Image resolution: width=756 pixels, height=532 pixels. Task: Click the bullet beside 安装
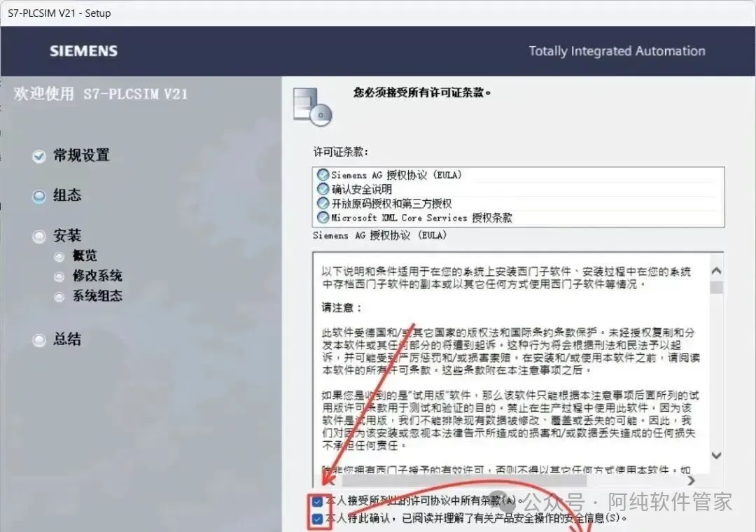click(38, 237)
